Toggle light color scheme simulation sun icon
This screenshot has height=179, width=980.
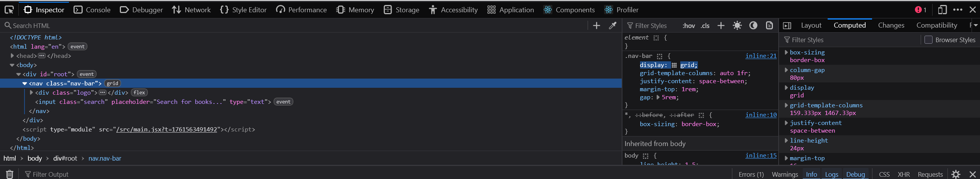pyautogui.click(x=737, y=26)
